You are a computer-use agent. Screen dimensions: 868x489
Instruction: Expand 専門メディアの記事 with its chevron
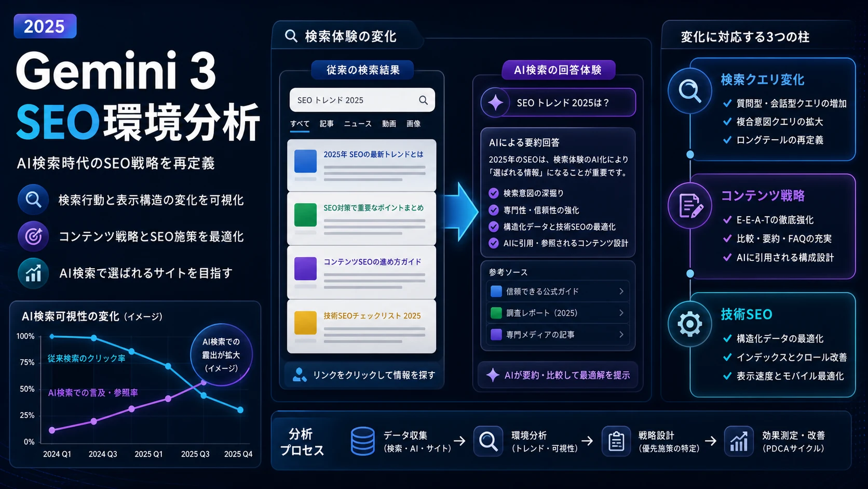tap(621, 334)
